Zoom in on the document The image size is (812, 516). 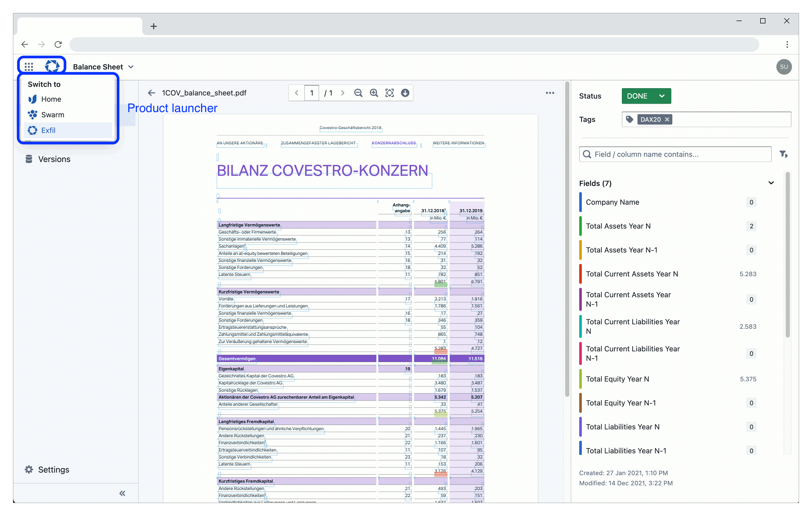(374, 93)
